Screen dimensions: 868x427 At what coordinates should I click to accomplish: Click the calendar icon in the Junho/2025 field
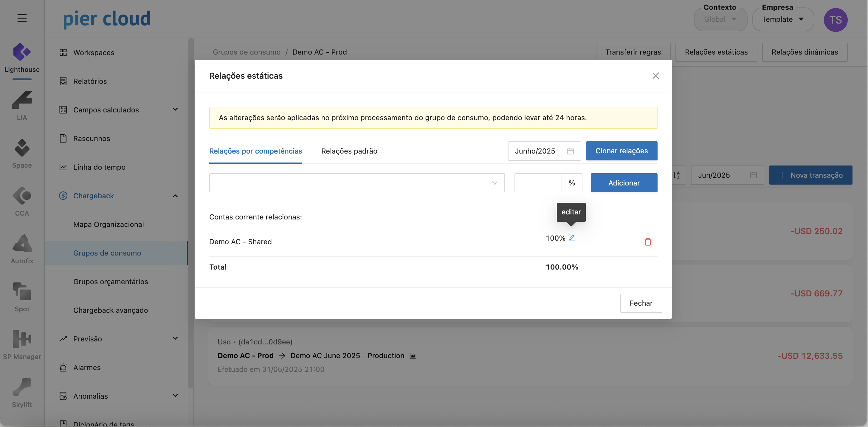(x=570, y=151)
